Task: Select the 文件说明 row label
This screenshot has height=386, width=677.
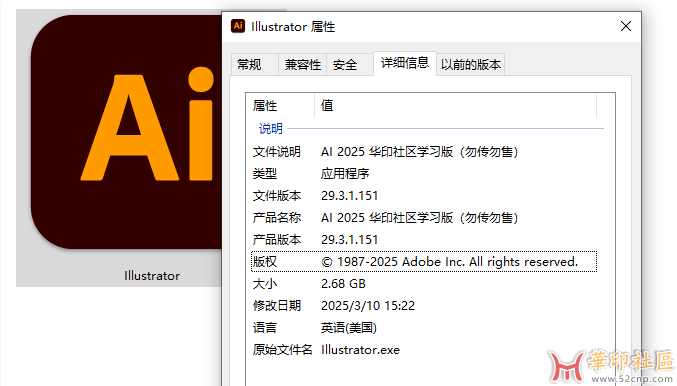Action: click(x=276, y=152)
